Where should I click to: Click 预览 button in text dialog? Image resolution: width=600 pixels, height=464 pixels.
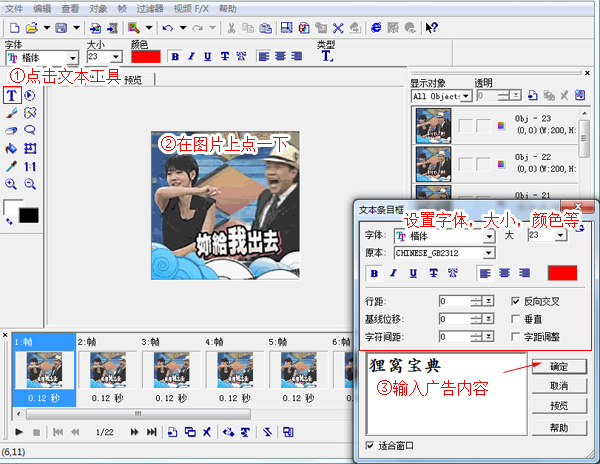pyautogui.click(x=559, y=405)
